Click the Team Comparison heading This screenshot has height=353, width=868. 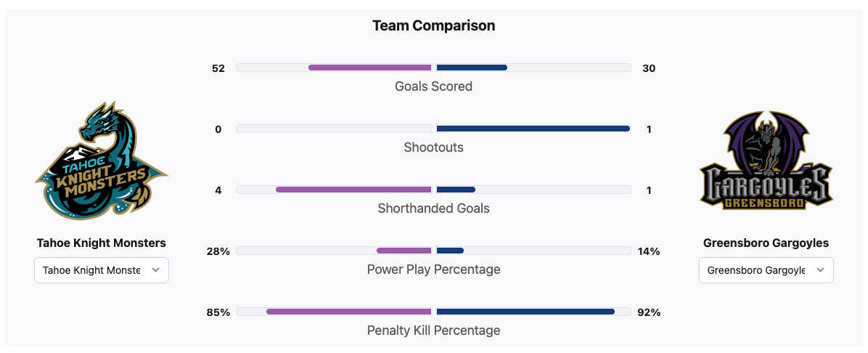(433, 26)
